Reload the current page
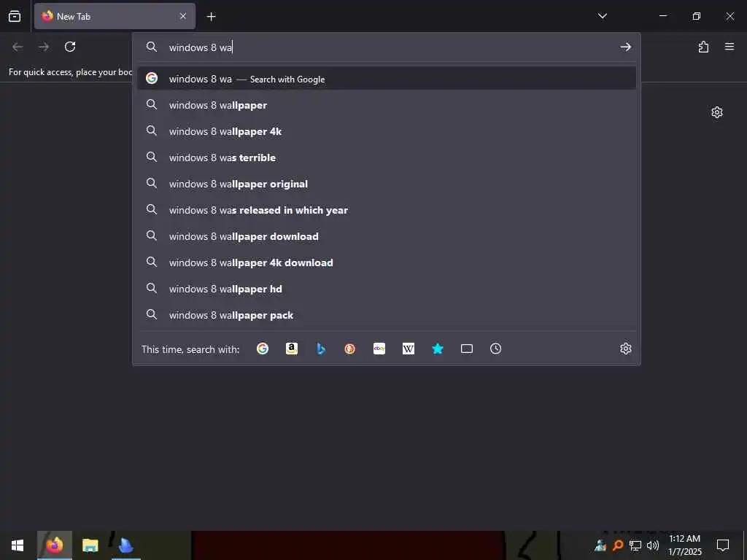The height and width of the screenshot is (560, 747). [70, 47]
